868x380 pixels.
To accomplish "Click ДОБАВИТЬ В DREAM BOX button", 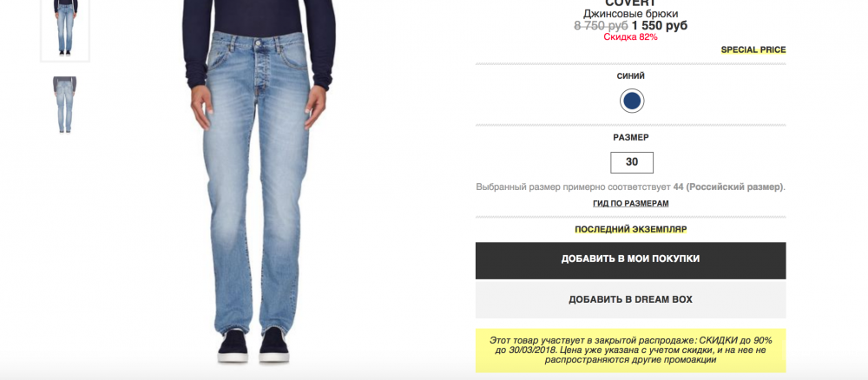I will [x=630, y=300].
